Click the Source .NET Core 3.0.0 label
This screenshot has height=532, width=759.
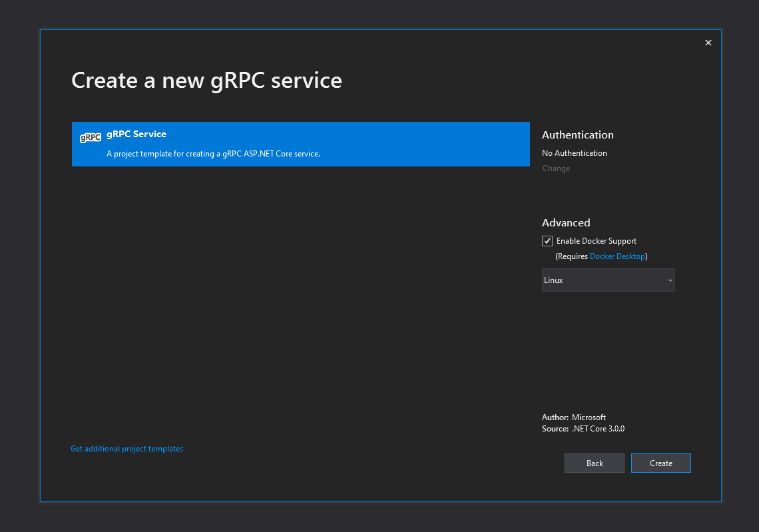[x=583, y=429]
